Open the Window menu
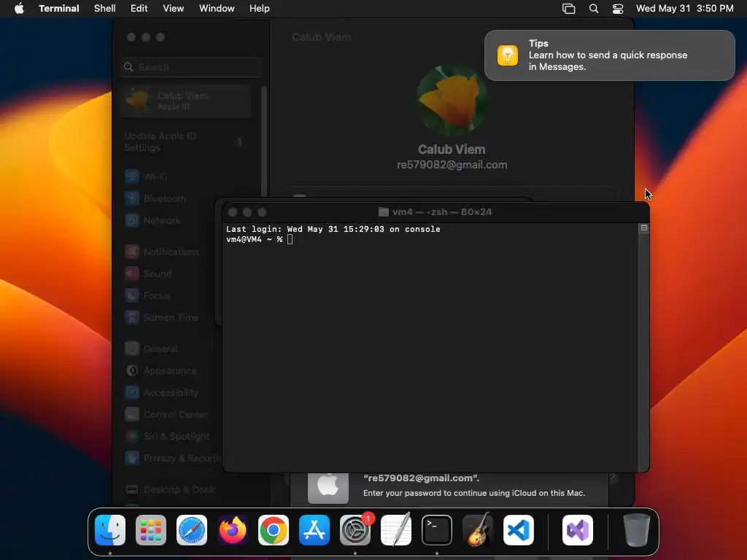Screen dimensions: 747x560 (x=217, y=9)
